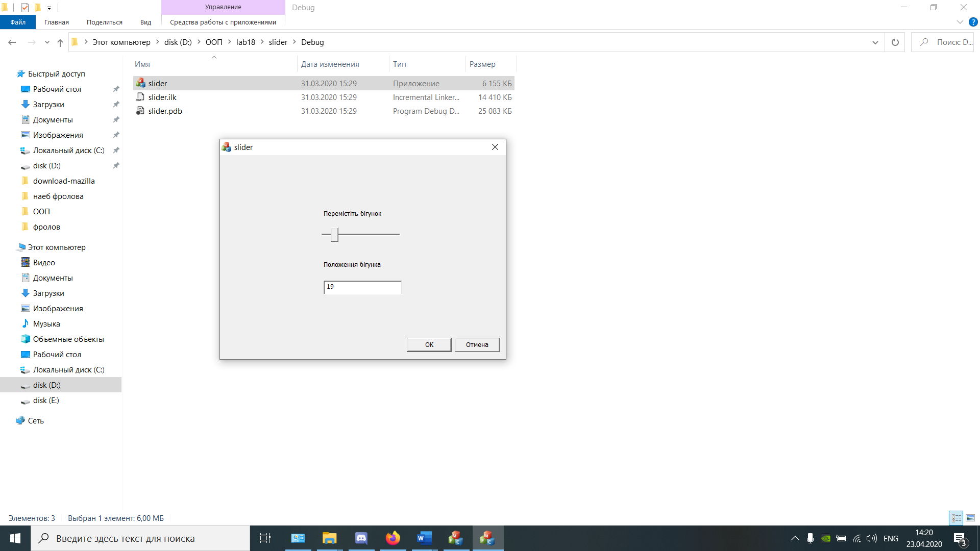Open Firefox from the taskbar
This screenshot has height=551, width=980.
393,538
